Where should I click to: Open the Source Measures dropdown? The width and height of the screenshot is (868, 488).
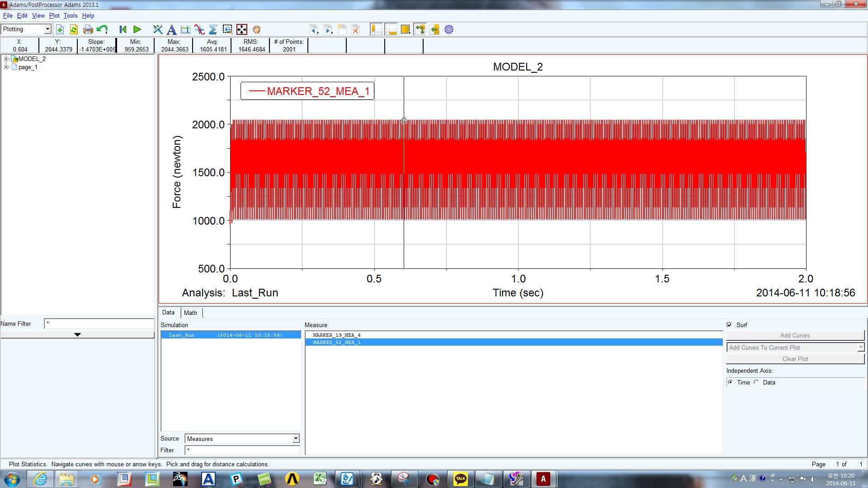point(242,439)
